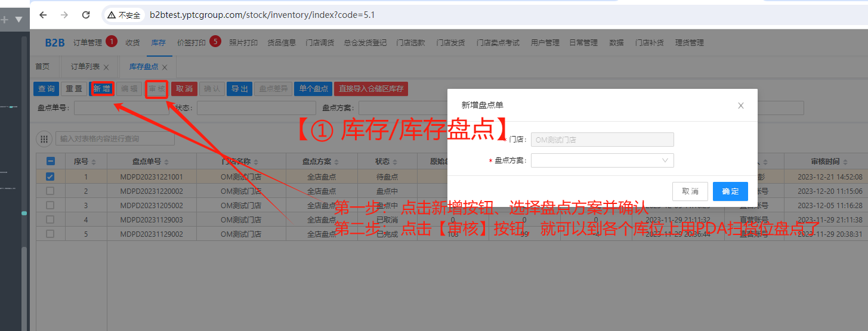
Task: Click the 不安全 site security warning icon
Action: click(112, 15)
